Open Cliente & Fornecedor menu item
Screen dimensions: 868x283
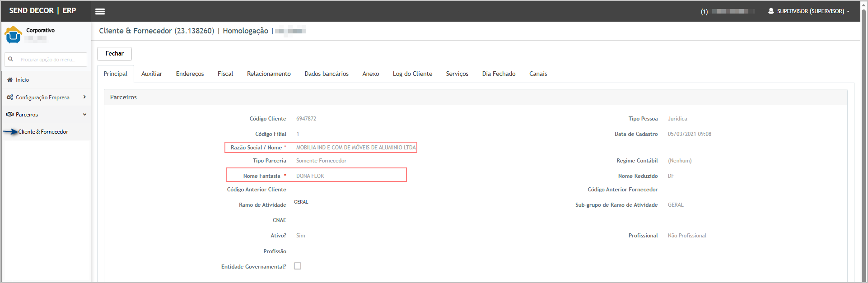(x=43, y=132)
